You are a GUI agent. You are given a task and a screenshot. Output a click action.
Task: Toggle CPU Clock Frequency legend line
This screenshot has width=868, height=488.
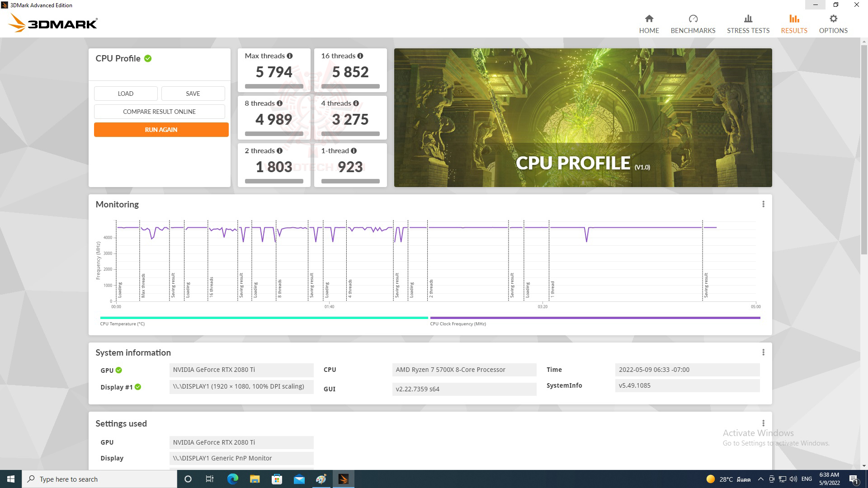[x=594, y=318]
